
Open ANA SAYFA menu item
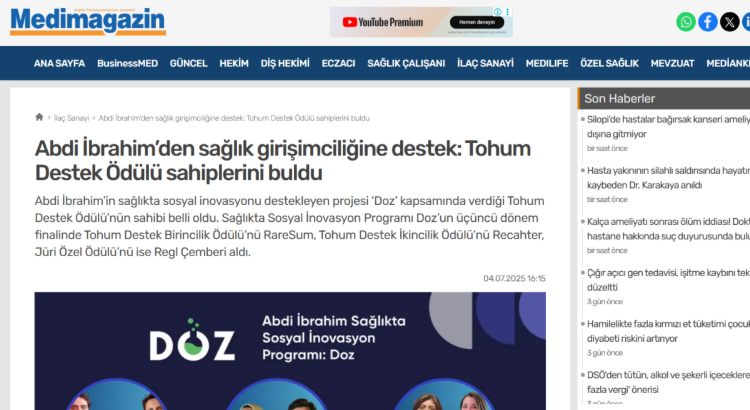point(59,64)
